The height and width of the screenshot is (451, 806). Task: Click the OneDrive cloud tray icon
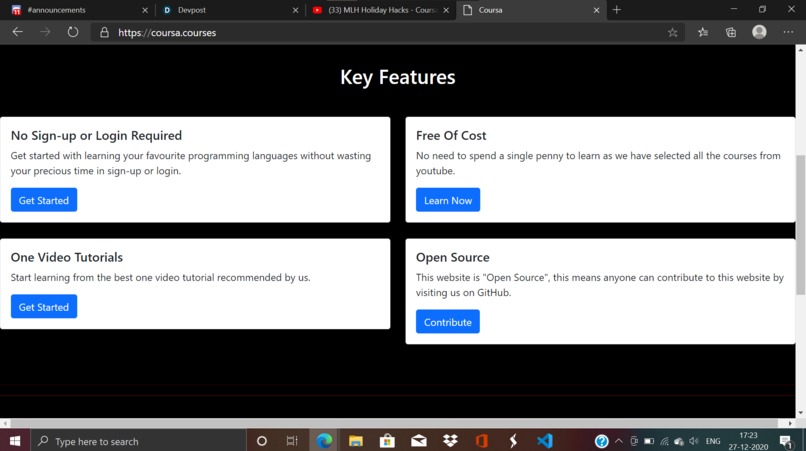tap(679, 441)
